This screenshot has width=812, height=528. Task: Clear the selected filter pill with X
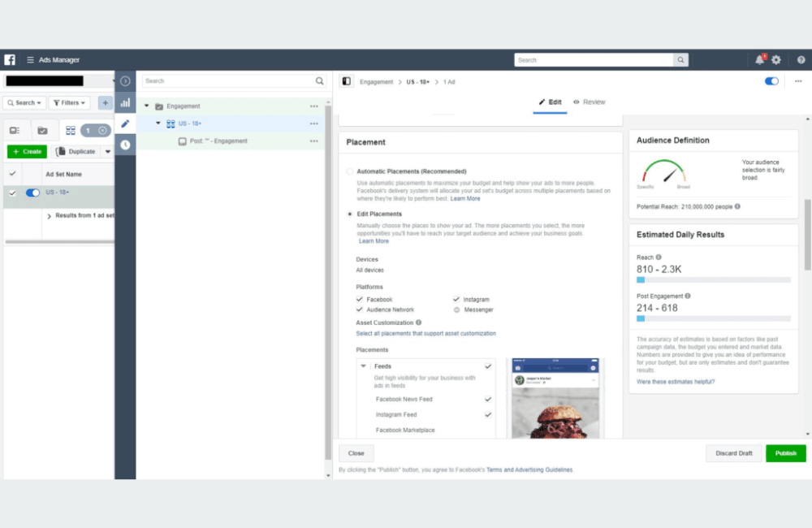tap(102, 131)
